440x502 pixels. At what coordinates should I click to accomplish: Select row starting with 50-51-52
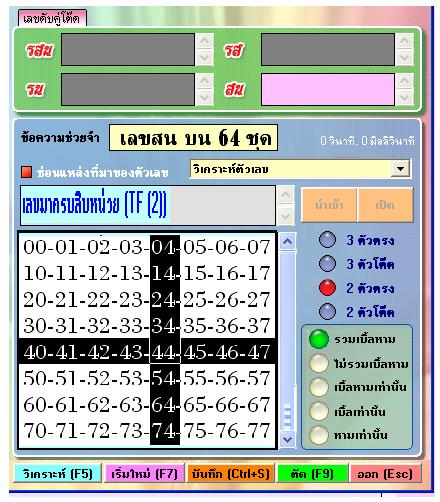coord(147,378)
